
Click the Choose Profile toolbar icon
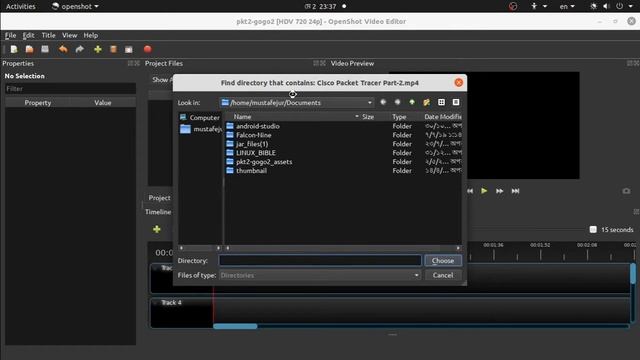[113, 49]
